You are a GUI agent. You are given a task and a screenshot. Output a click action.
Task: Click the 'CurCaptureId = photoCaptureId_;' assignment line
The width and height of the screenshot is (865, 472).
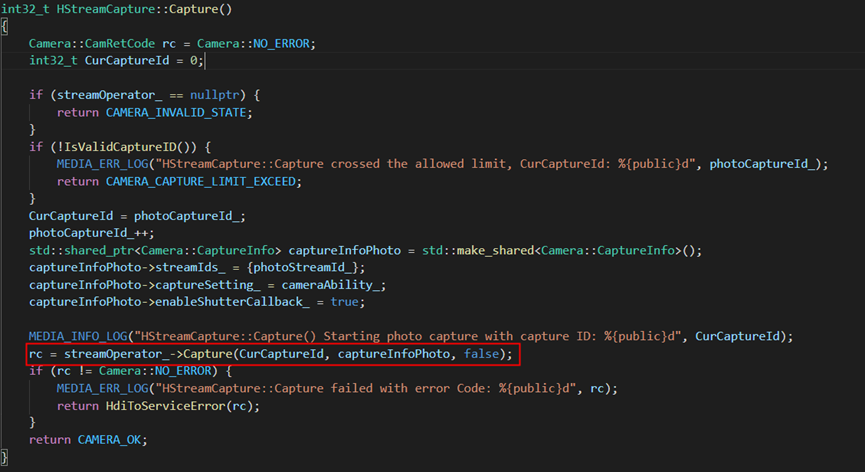pos(137,216)
